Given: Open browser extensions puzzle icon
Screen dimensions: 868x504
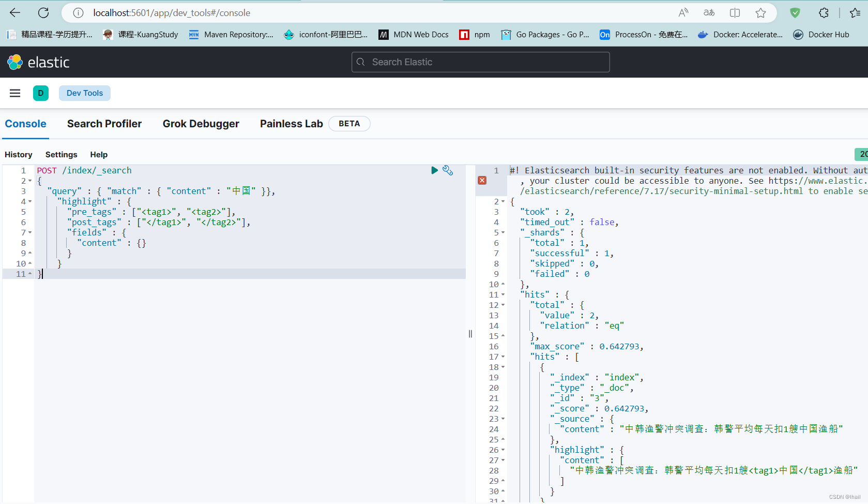Looking at the screenshot, I should point(824,13).
